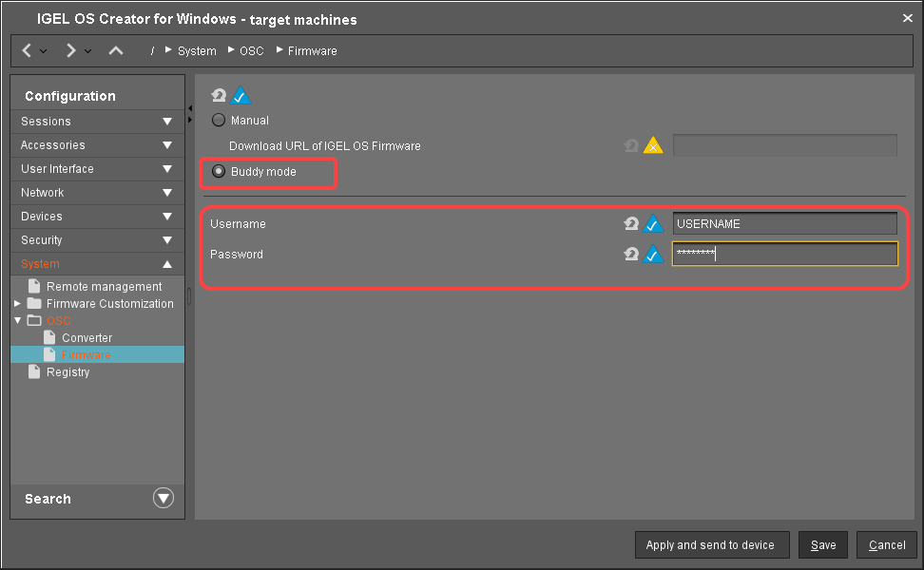The image size is (924, 570).
Task: Select the Manual radio button
Action: click(x=219, y=121)
